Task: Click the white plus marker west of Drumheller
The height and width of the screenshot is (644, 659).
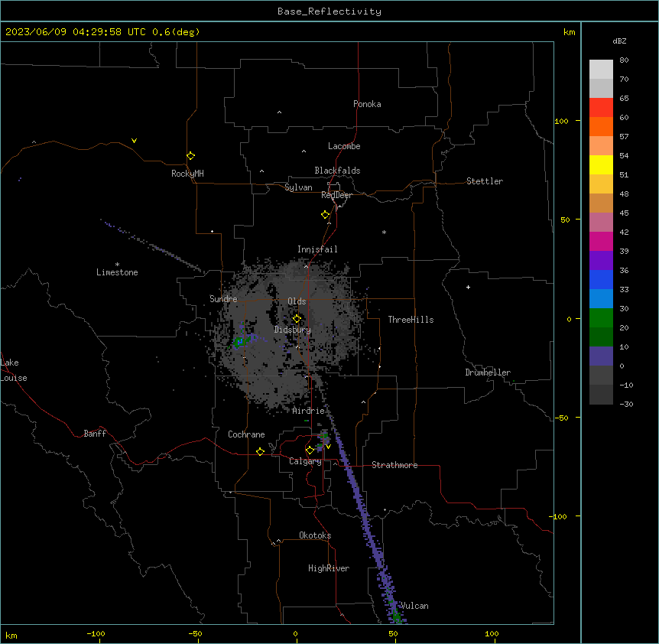Action: [x=468, y=287]
